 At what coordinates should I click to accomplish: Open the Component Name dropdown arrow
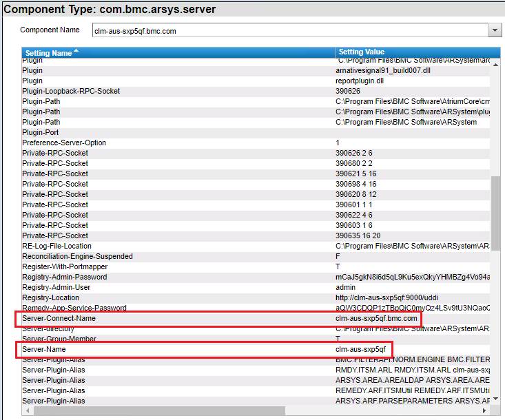click(495, 30)
